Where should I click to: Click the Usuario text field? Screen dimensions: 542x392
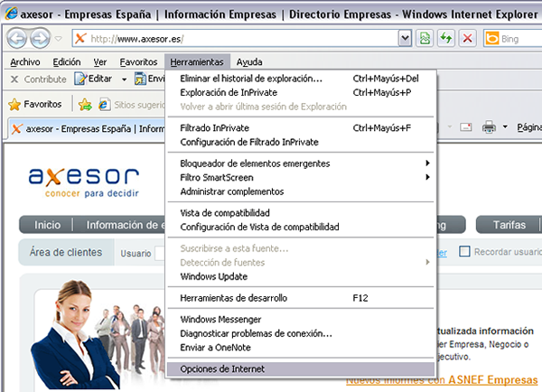point(161,254)
